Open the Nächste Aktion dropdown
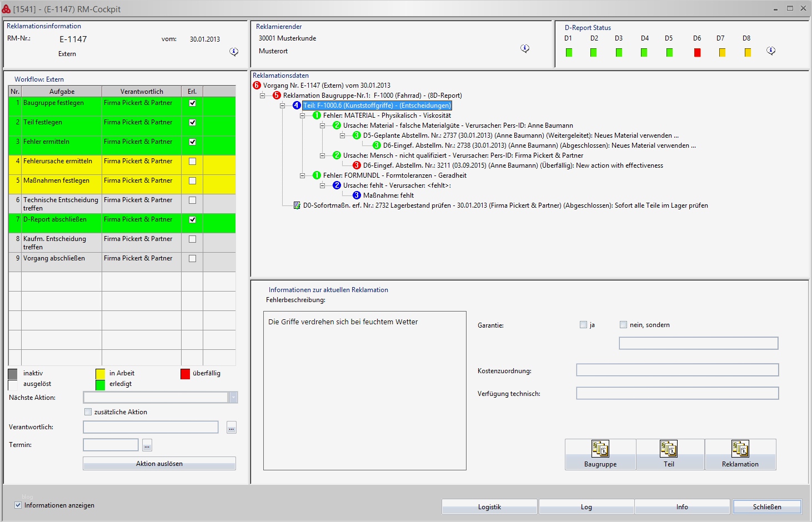Screen dimensions: 812x522 click(x=233, y=398)
